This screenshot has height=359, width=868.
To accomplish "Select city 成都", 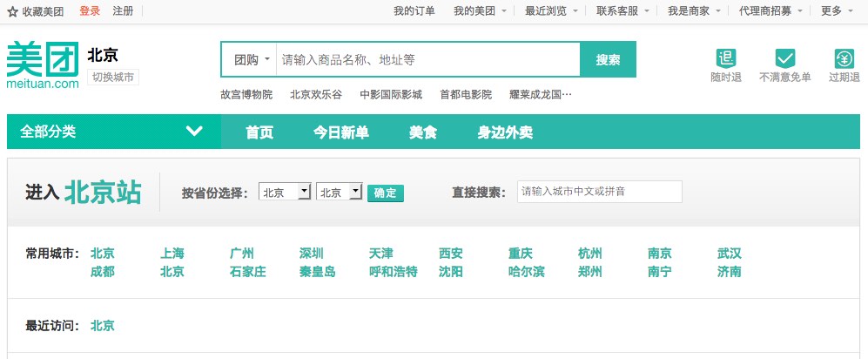I will pos(103,272).
